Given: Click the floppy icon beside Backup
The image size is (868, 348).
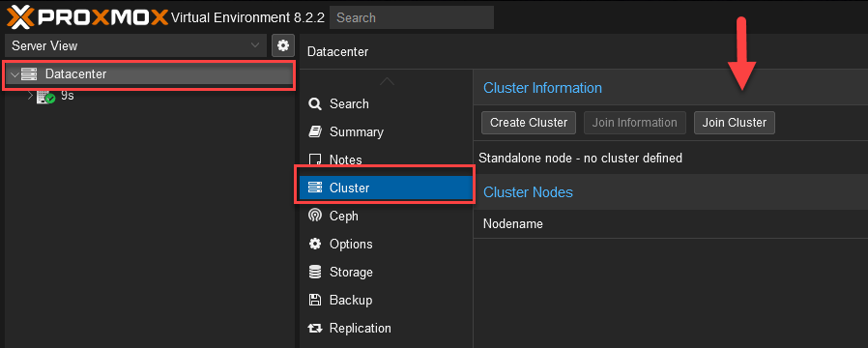Looking at the screenshot, I should pos(315,301).
